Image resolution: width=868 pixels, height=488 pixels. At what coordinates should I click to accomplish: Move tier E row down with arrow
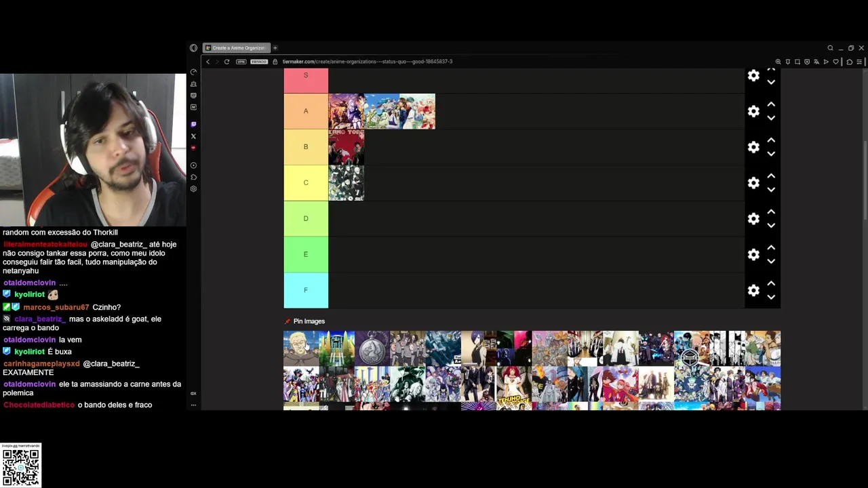pos(771,261)
